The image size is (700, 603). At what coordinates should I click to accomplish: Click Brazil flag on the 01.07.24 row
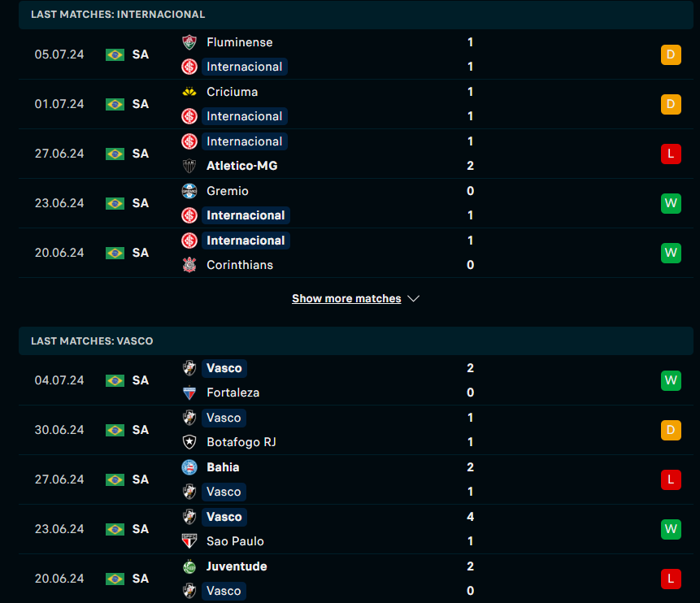[115, 105]
